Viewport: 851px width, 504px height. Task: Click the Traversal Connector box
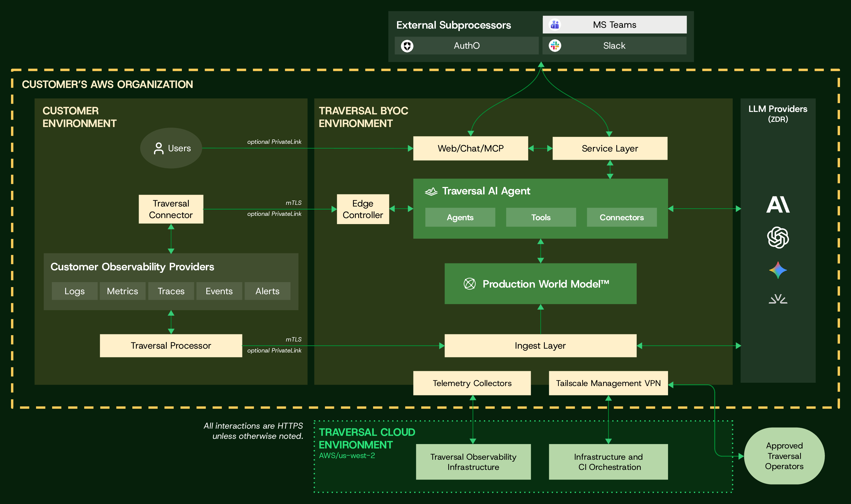[x=171, y=209]
